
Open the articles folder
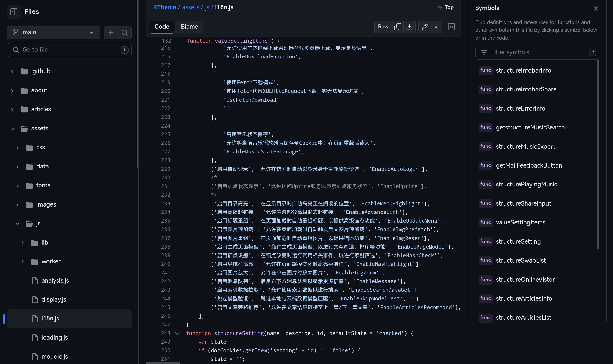coord(41,109)
